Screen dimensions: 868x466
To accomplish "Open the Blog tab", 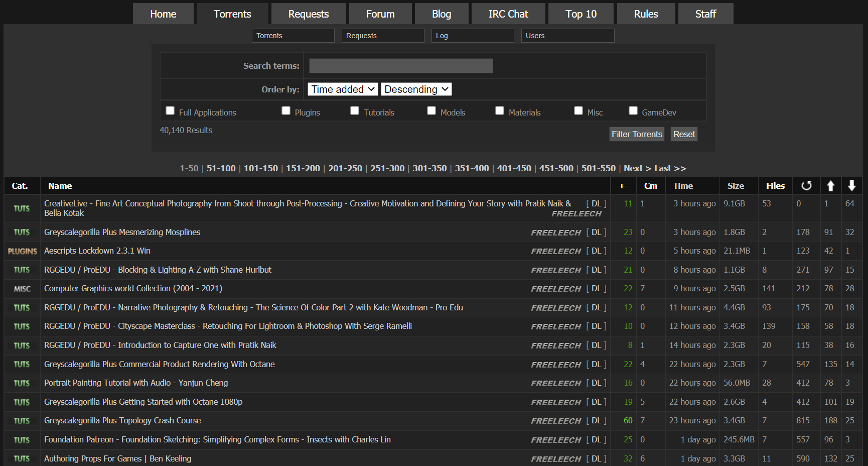I will [442, 14].
